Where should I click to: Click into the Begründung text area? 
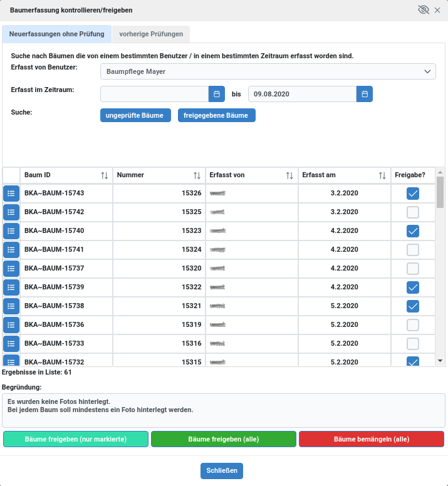[224, 410]
